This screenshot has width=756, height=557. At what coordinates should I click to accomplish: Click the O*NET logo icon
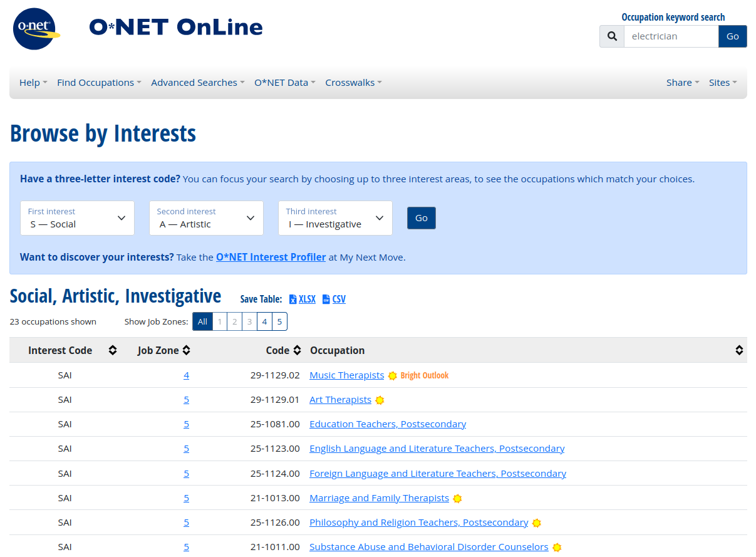36,28
